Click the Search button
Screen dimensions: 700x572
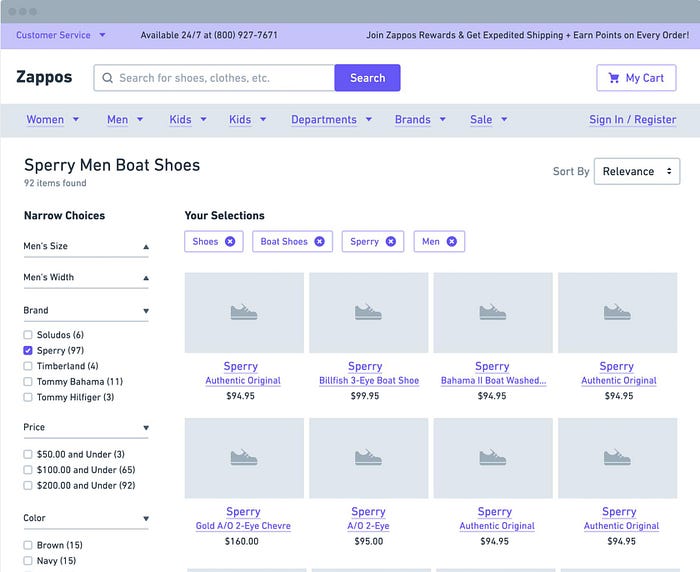[367, 78]
